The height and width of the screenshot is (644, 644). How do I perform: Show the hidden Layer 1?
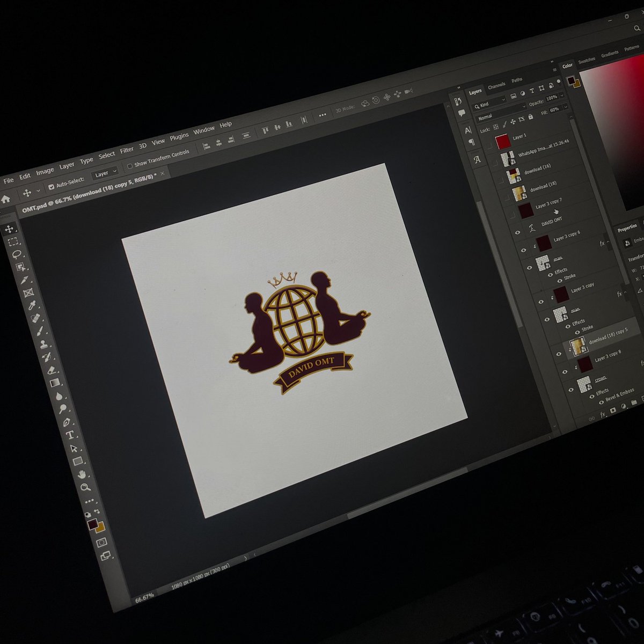pyautogui.click(x=489, y=146)
